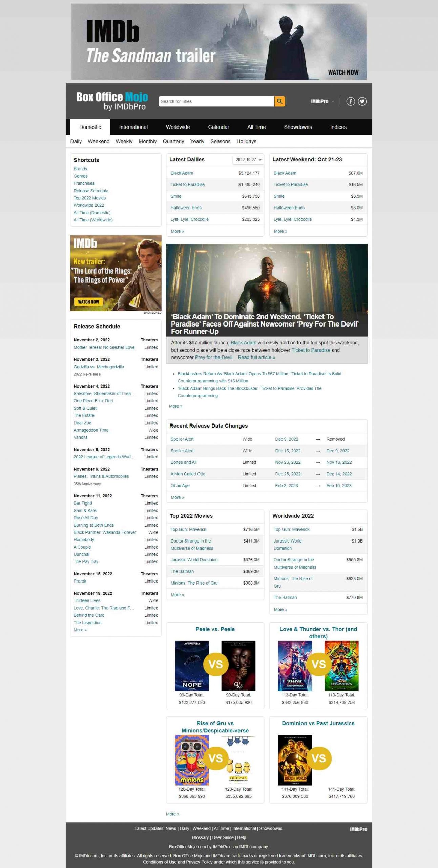Screen dimensions: 438x868
Task: Open the Indices tab
Action: (338, 127)
